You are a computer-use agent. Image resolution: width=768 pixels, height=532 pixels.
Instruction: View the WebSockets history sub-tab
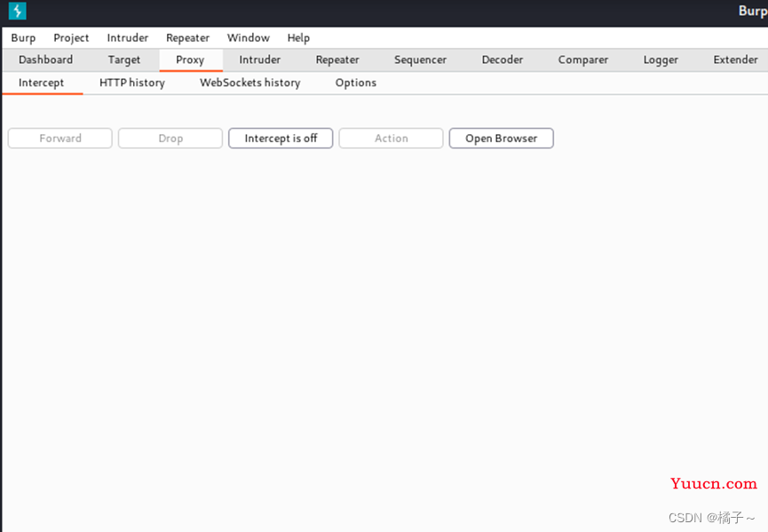coord(249,83)
